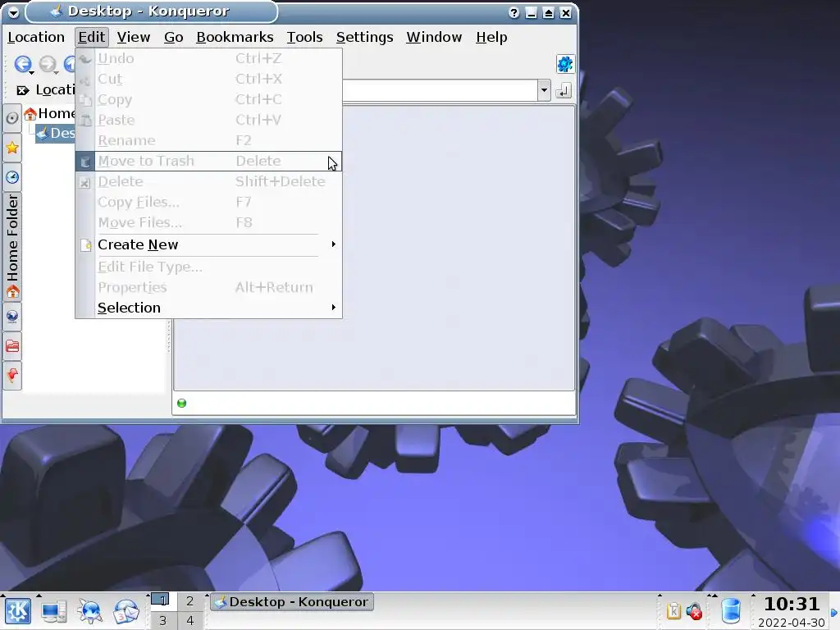Open the Settings menu
This screenshot has height=630, width=840.
click(364, 37)
